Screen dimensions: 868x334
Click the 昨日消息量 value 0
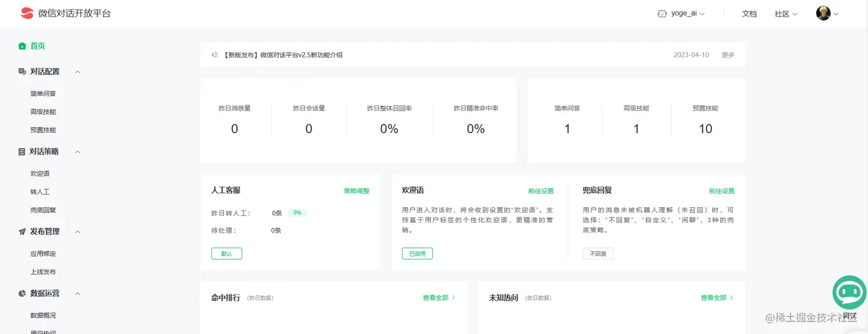[234, 129]
